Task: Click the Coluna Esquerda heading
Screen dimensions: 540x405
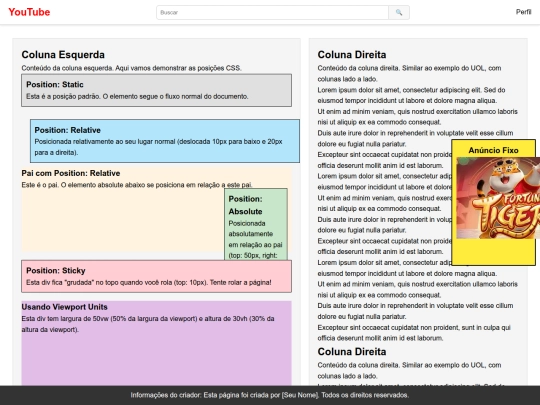Action: 63,55
